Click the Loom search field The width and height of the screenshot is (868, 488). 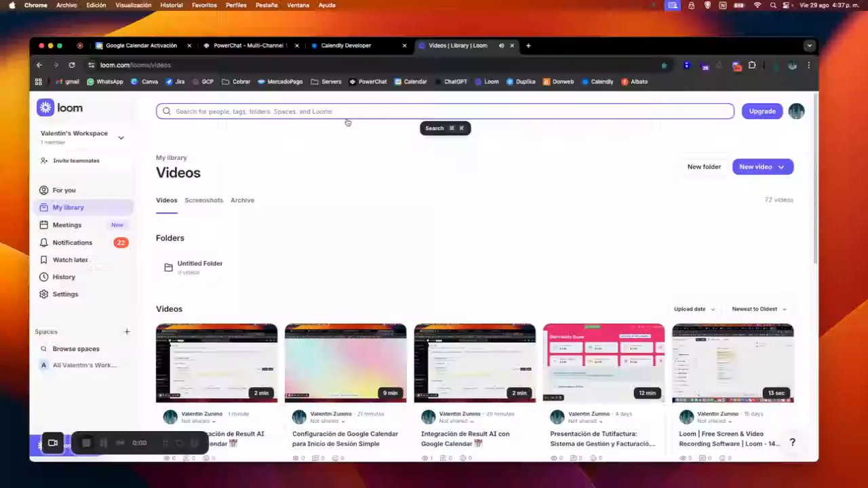coord(445,111)
